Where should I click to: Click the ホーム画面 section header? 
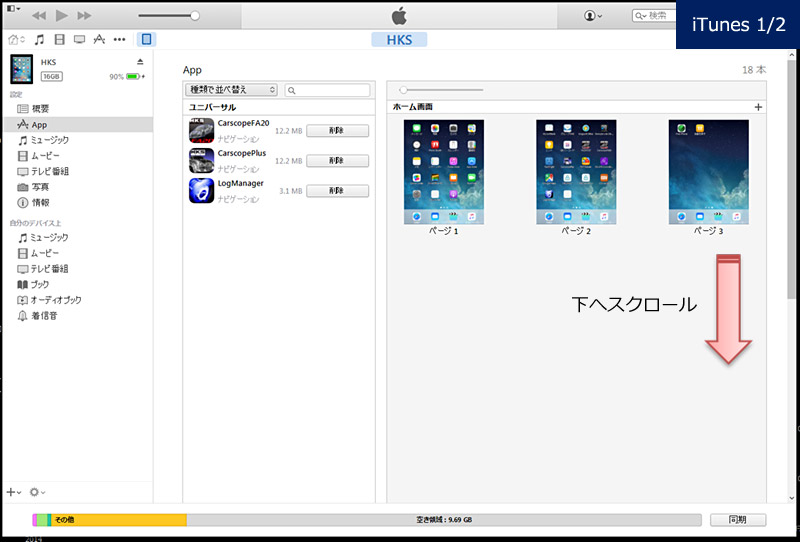(x=413, y=107)
